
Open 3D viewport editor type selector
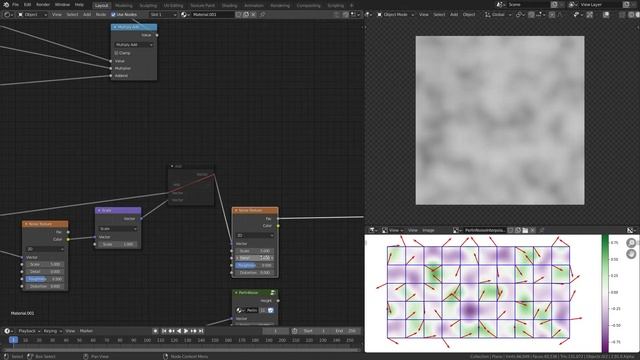point(369,15)
